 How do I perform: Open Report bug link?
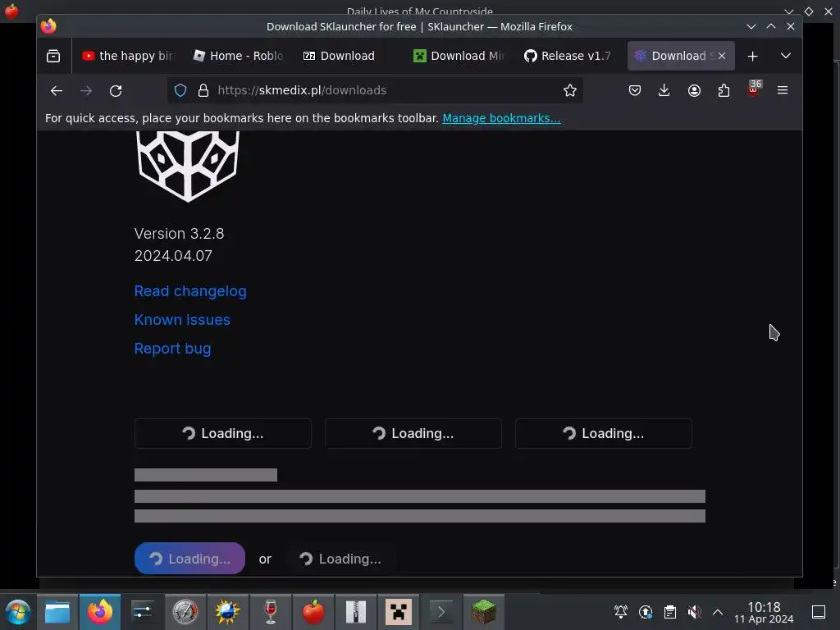click(x=172, y=349)
